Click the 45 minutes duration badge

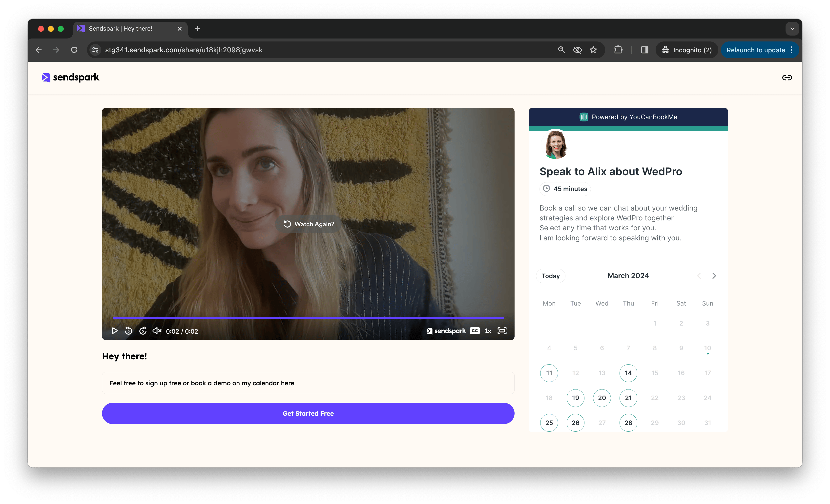click(x=565, y=189)
